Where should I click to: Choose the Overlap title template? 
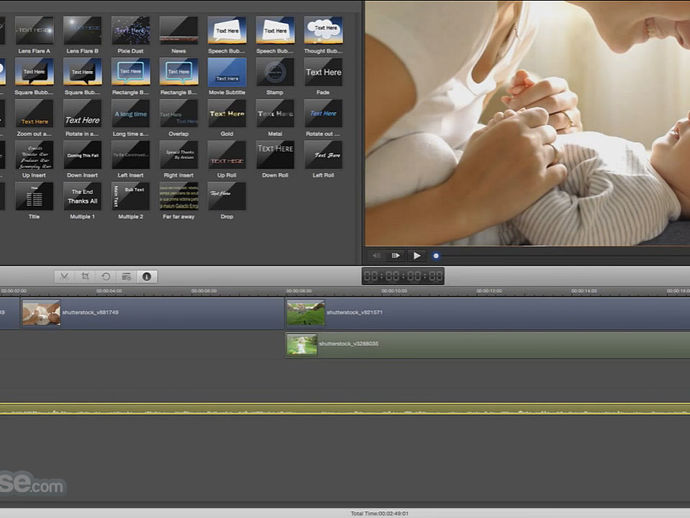point(179,118)
